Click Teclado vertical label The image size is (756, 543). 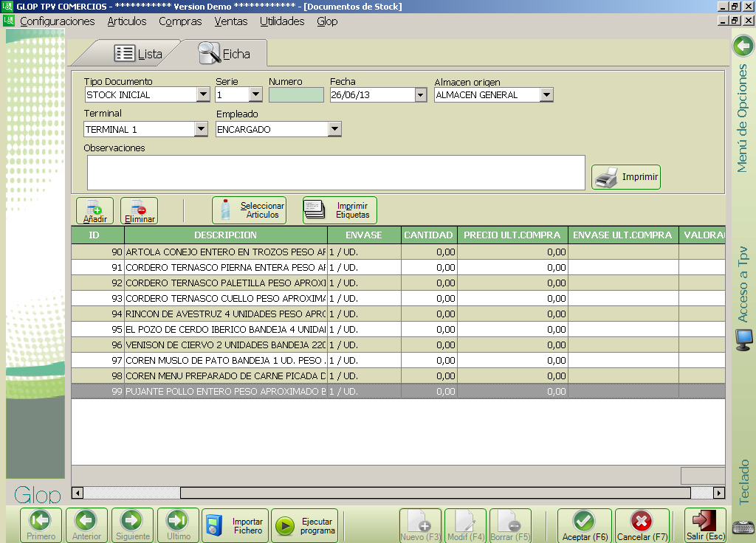(x=744, y=482)
